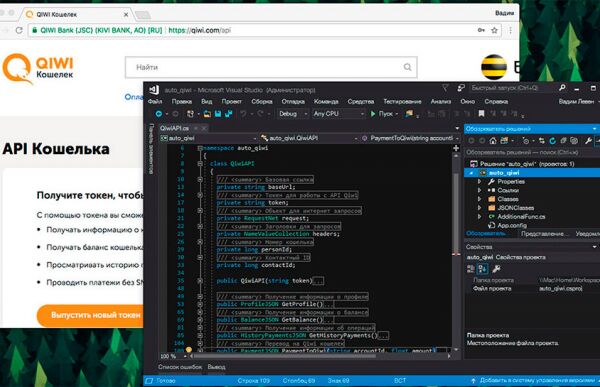Viewport: 600px width, 387px height.
Task: Open the Тестирование menu
Action: (x=402, y=101)
